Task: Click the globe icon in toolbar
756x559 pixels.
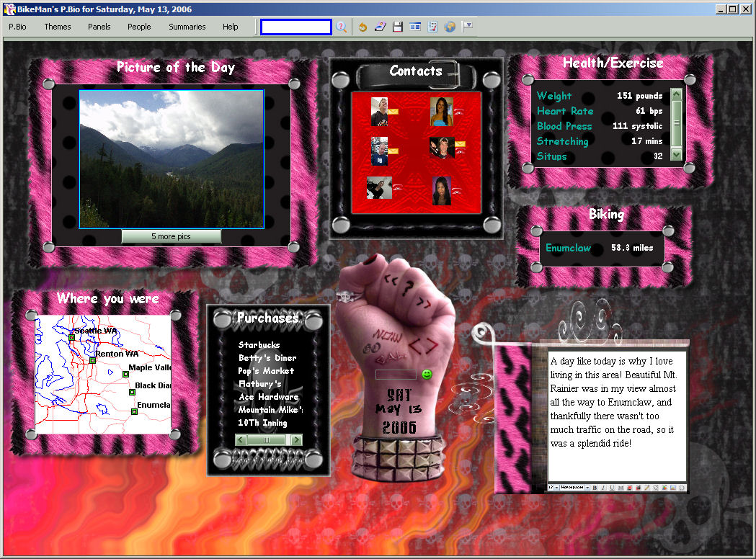Action: coord(450,27)
